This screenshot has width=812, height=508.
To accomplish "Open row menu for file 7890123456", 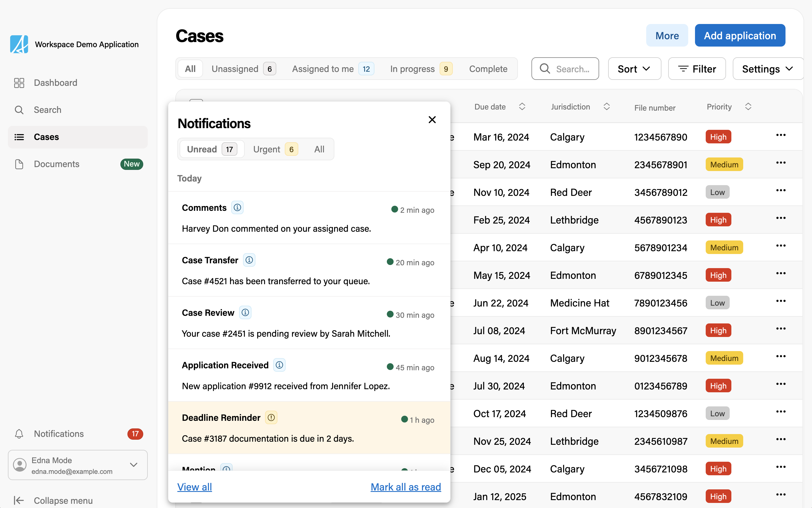I will click(x=781, y=301).
